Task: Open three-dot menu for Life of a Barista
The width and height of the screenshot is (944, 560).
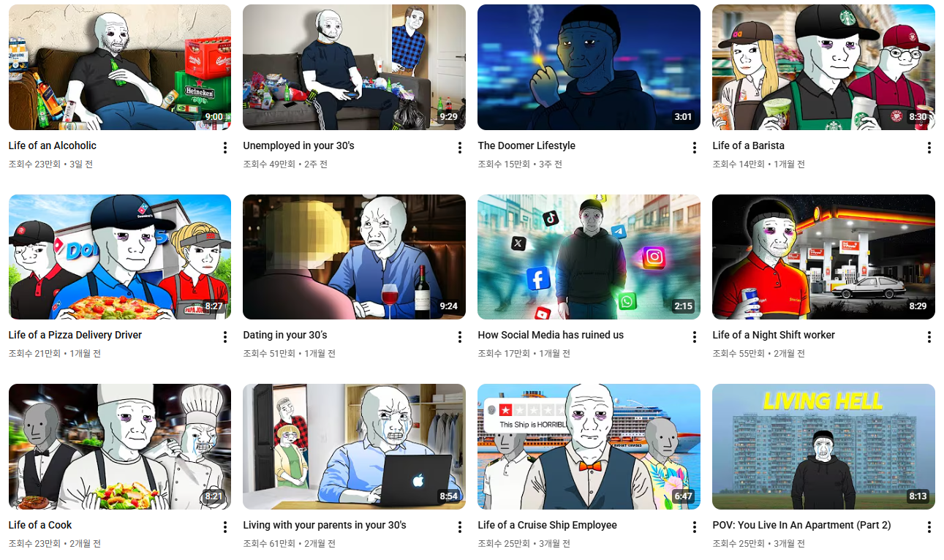Action: tap(929, 148)
